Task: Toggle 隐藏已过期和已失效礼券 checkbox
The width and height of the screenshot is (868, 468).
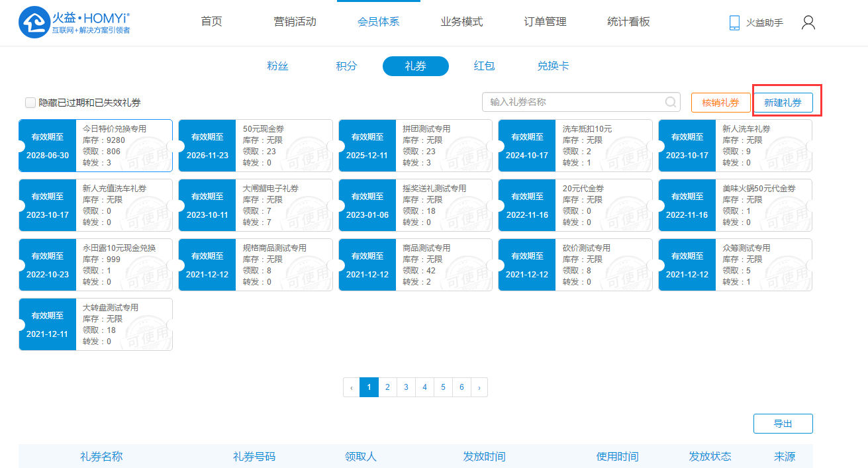Action: [x=30, y=103]
